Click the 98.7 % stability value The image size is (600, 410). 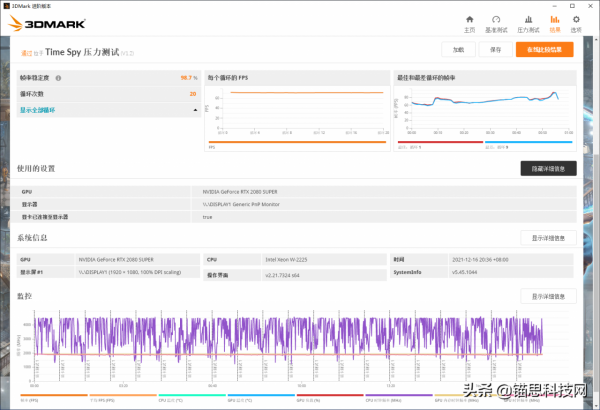189,78
